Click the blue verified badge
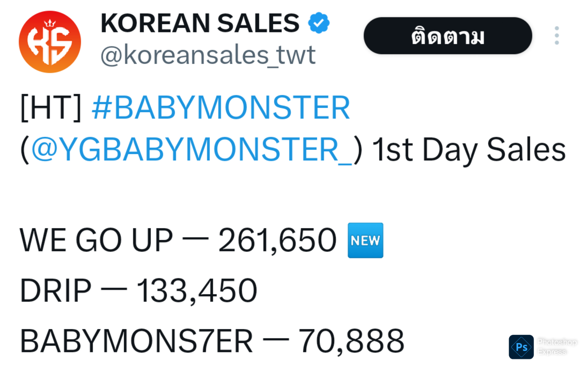 318,23
